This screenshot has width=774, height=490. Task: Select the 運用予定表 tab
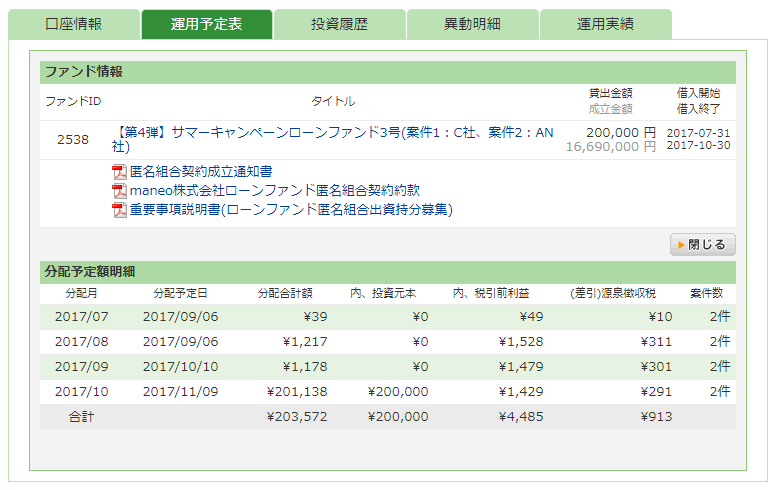pos(207,24)
